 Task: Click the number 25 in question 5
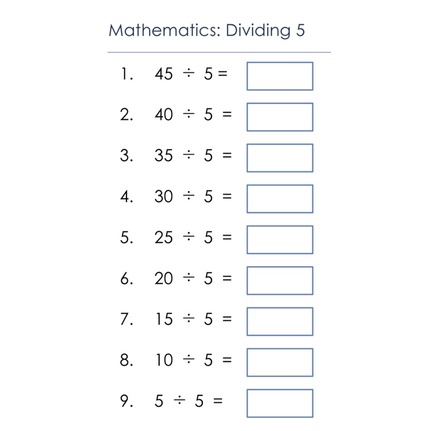[x=164, y=237]
